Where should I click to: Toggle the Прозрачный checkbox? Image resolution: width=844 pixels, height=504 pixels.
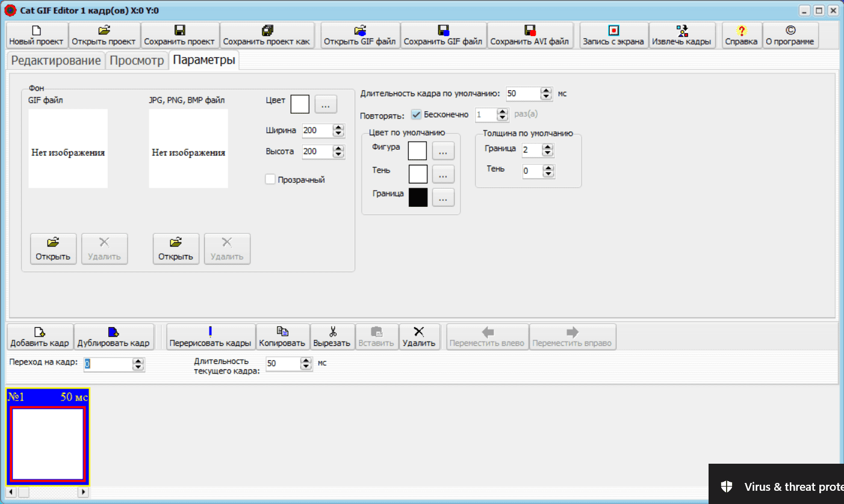coord(270,179)
